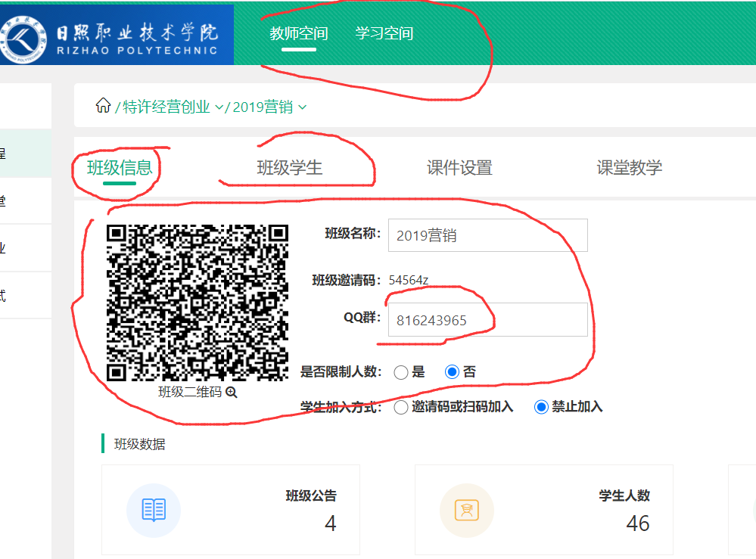Click the 班级名称 input field
756x559 pixels.
(x=488, y=235)
